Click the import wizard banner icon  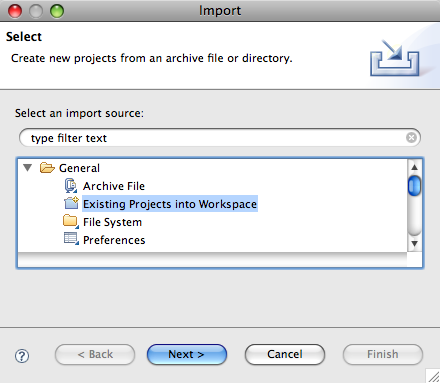395,58
